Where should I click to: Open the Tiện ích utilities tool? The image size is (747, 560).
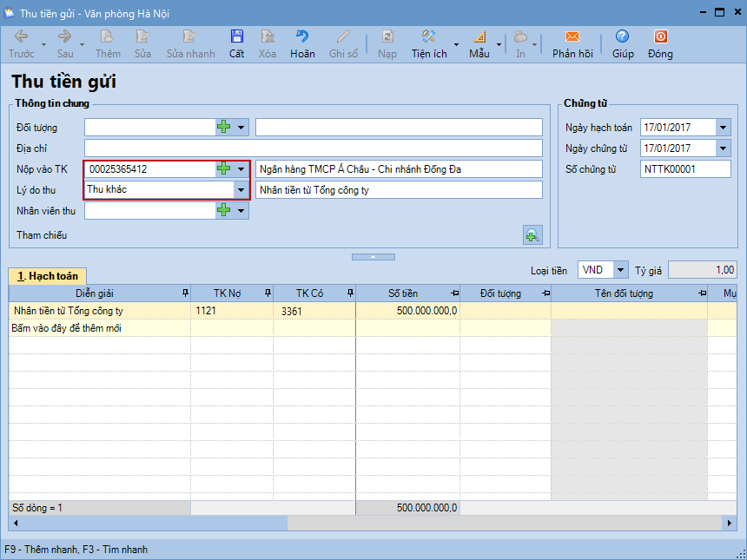[x=428, y=37]
